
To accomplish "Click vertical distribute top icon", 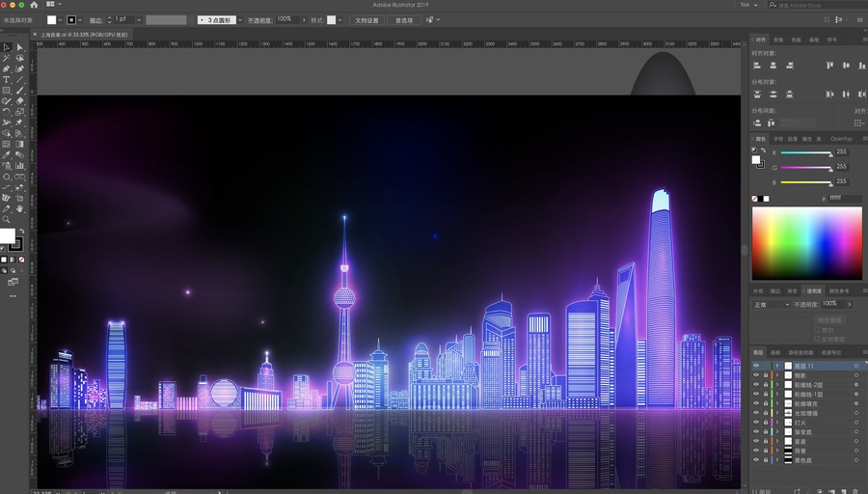I will 757,95.
